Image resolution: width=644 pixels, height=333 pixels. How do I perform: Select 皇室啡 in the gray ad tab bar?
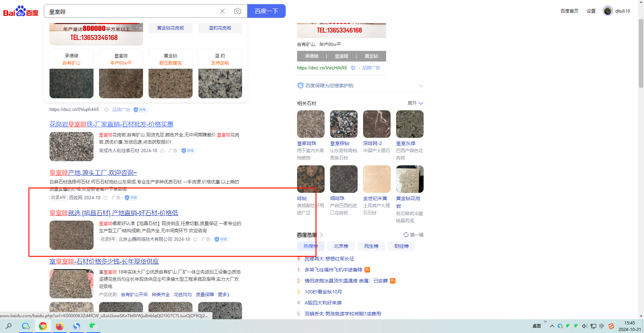(x=341, y=56)
